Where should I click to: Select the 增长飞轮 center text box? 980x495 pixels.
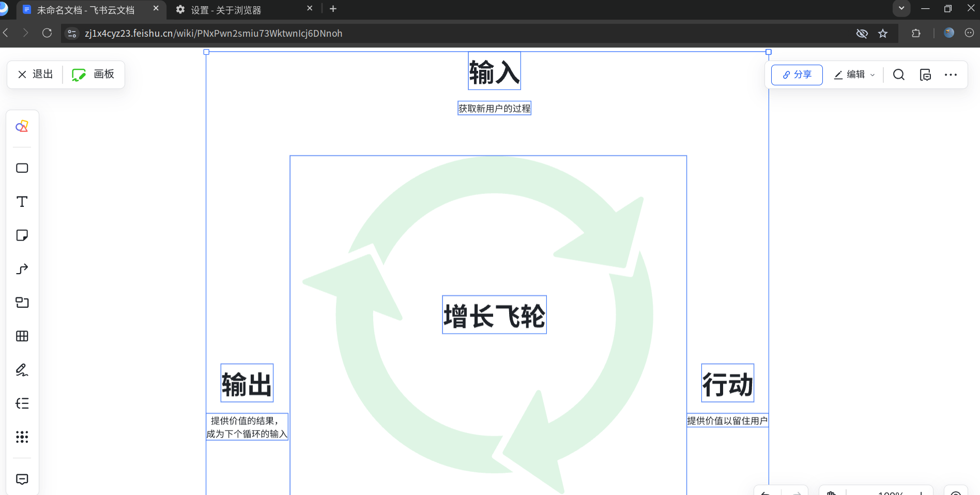[494, 315]
